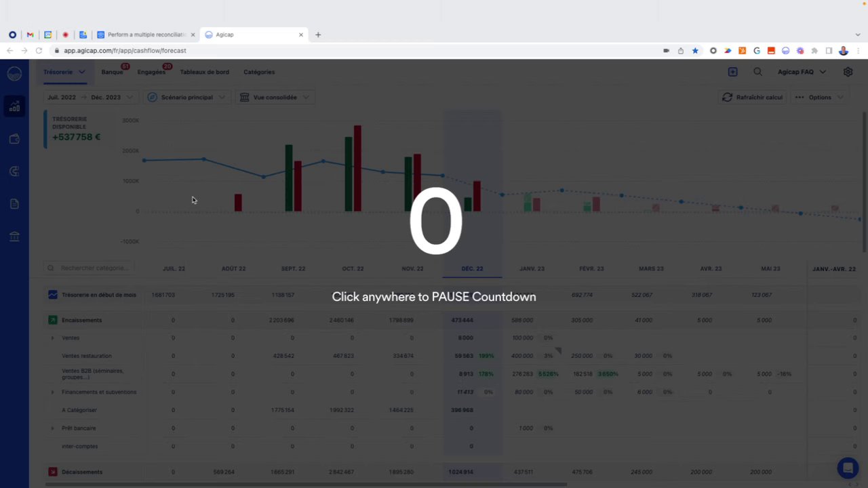The width and height of the screenshot is (868, 488).
Task: Click the 473 444 Encaissements value in Déc. 22
Action: coord(462,320)
